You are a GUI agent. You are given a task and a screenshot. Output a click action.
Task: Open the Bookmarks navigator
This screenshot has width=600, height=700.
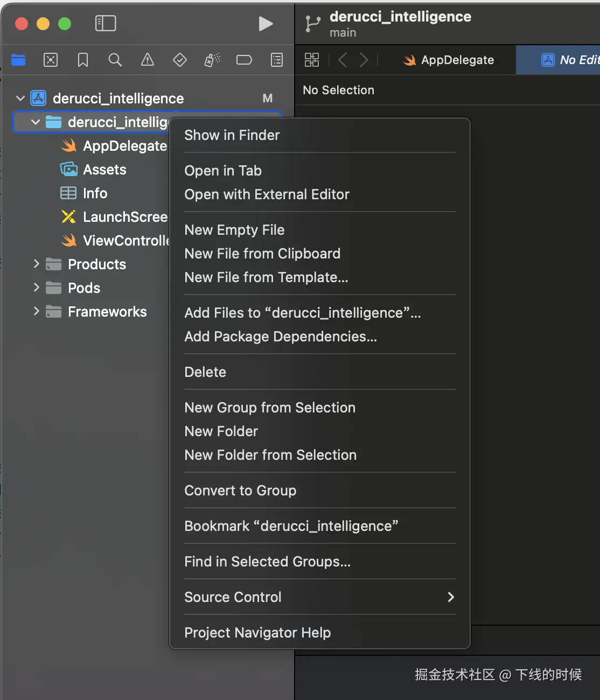tap(83, 60)
